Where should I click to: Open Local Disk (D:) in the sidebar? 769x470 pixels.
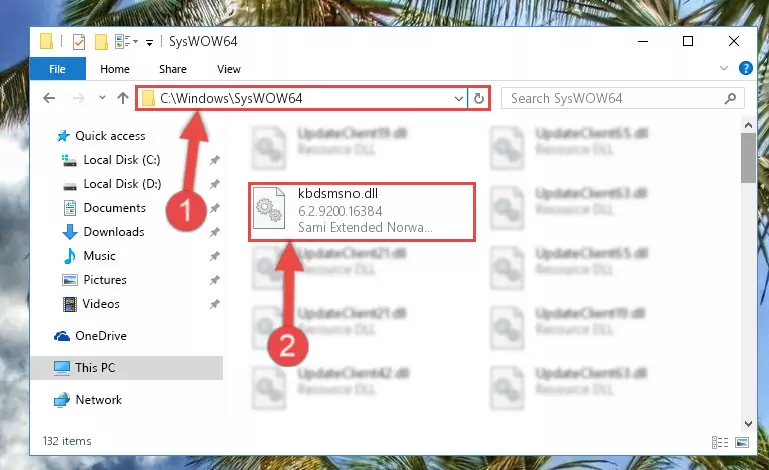click(x=122, y=184)
